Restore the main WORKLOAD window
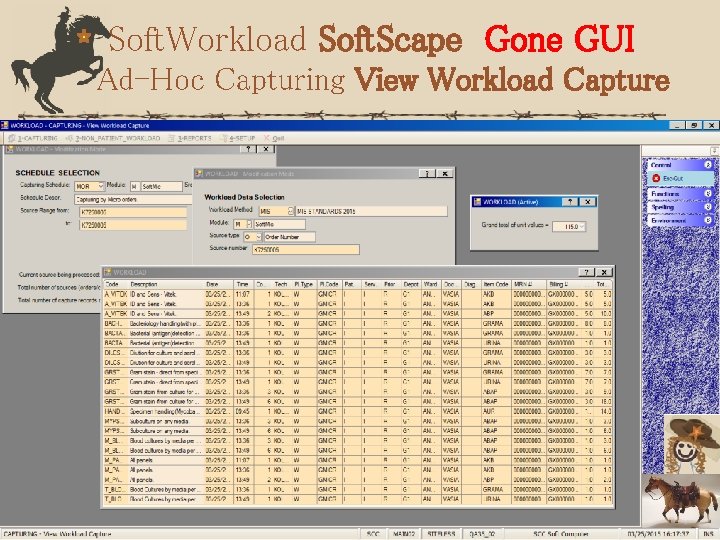Image resolution: width=720 pixels, height=540 pixels. click(x=694, y=125)
